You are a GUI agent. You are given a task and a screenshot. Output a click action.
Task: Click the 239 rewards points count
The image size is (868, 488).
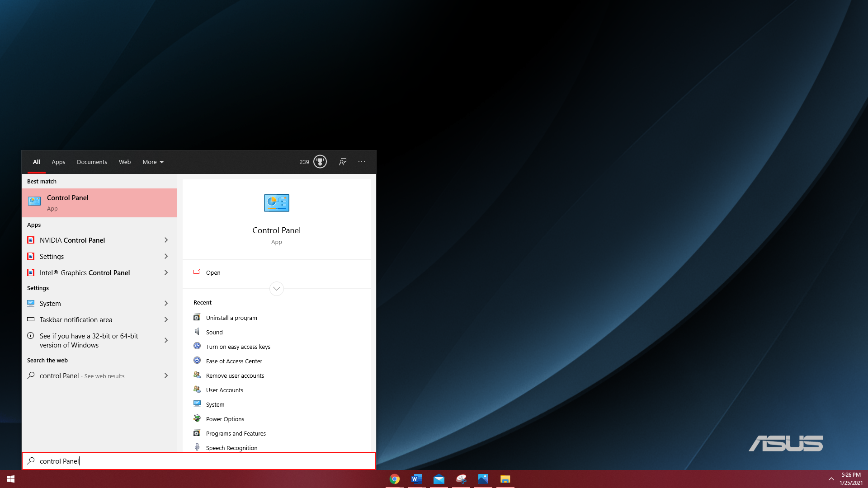(304, 162)
